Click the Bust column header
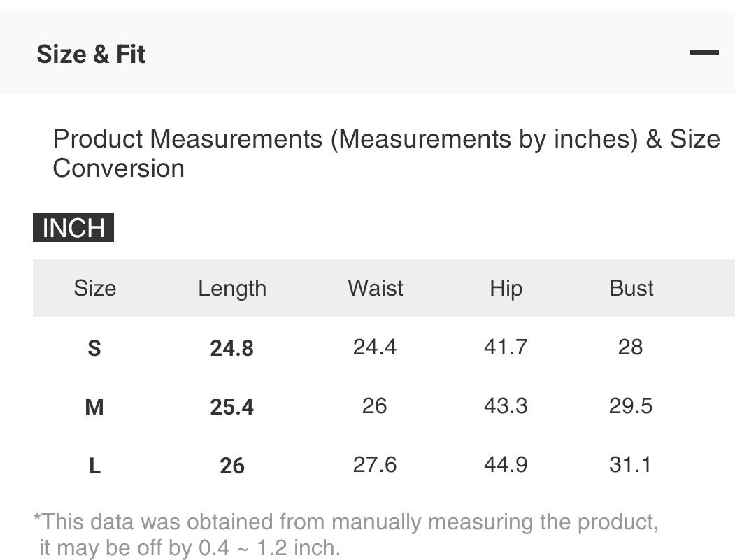The height and width of the screenshot is (560, 735). 631,288
